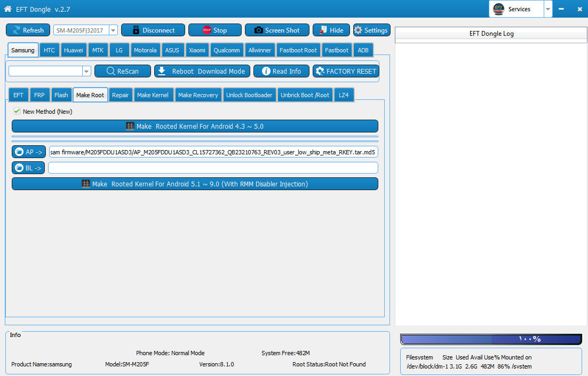Click the home icon in title bar
This screenshot has width=588, height=376.
pos(7,9)
